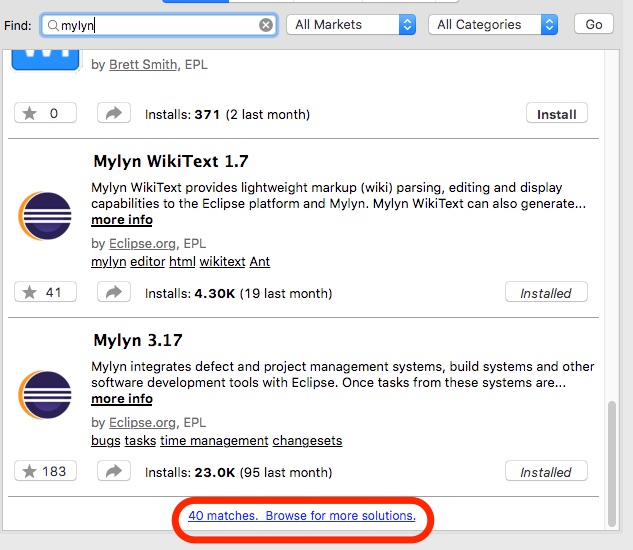633x550 pixels.
Task: Share the plugin with 371 installs
Action: [x=114, y=113]
